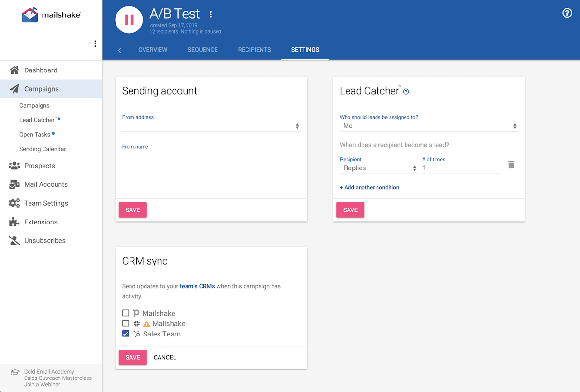Click the back chevron before Overview
The height and width of the screenshot is (392, 580).
tap(119, 50)
